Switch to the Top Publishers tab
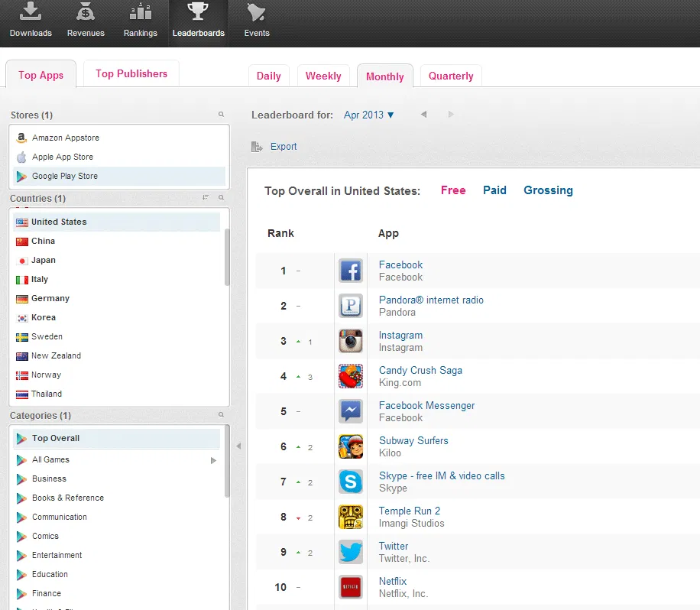The width and height of the screenshot is (700, 610). (131, 74)
